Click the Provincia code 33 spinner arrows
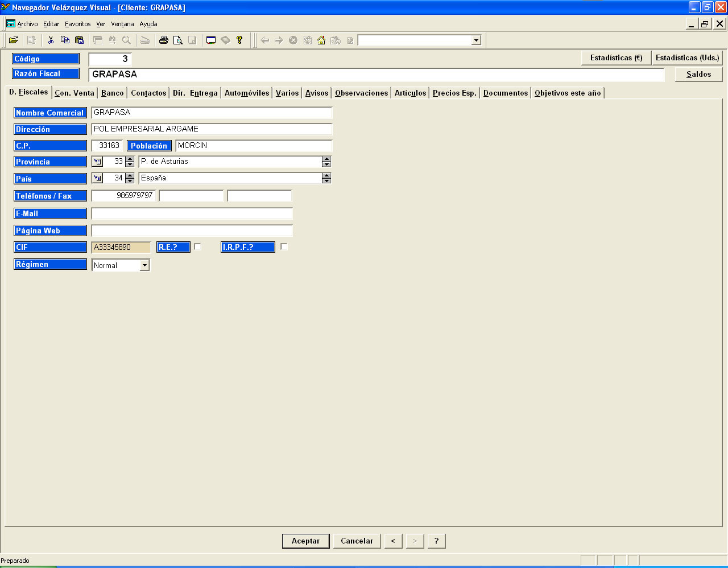This screenshot has width=728, height=568. [x=130, y=162]
